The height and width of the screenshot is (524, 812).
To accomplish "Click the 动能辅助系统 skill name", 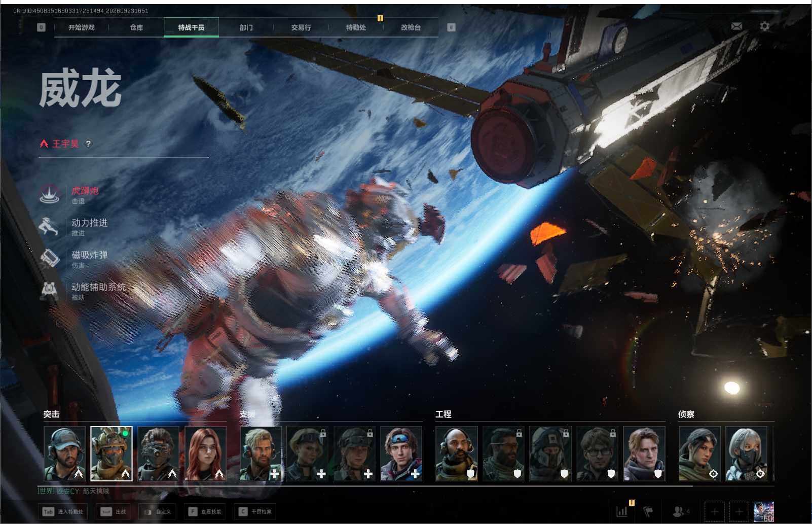I will click(x=99, y=287).
